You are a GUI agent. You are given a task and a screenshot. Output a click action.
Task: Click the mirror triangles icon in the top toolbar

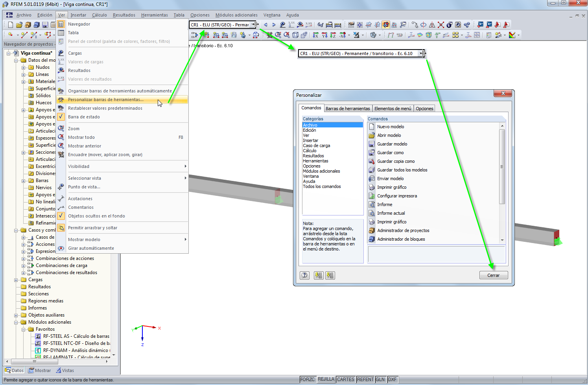[x=432, y=25]
